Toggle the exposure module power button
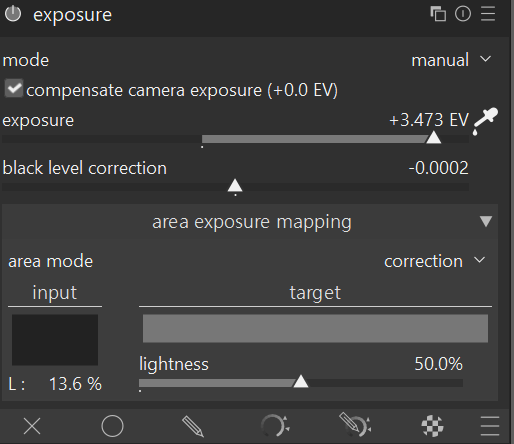Image resolution: width=514 pixels, height=444 pixels. pos(13,14)
